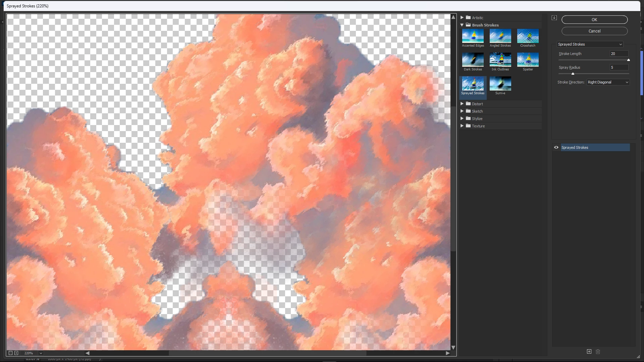
Task: Expand the Artistic filter folder
Action: click(x=462, y=17)
